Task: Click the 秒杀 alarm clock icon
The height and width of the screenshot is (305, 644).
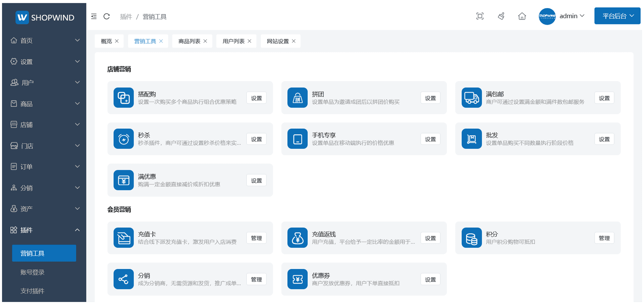Action: (x=123, y=139)
